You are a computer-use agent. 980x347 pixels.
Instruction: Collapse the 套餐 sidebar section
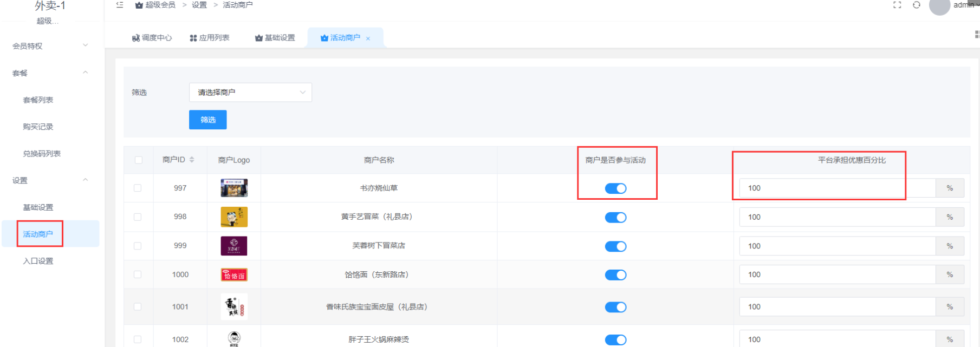coord(50,73)
